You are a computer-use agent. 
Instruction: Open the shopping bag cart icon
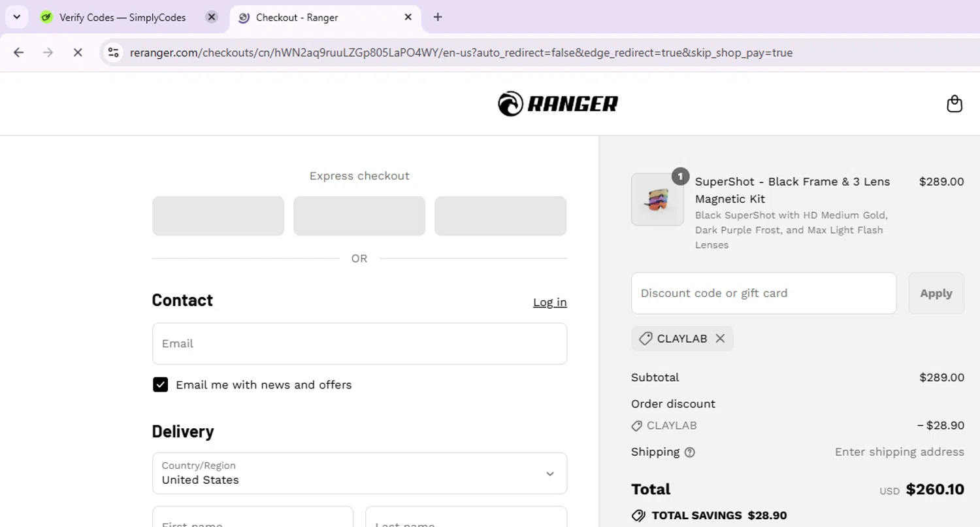click(x=955, y=104)
